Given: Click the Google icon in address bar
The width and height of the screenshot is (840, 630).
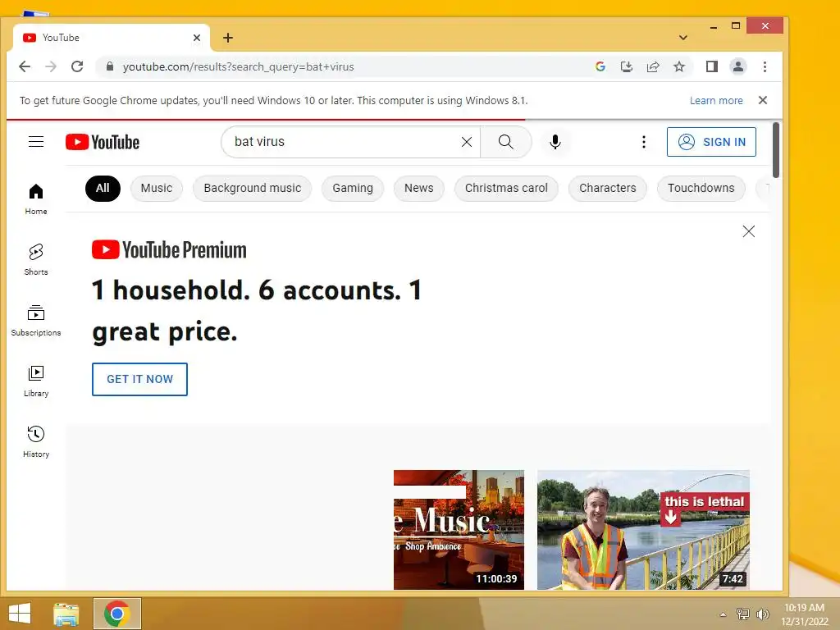Looking at the screenshot, I should click(600, 66).
